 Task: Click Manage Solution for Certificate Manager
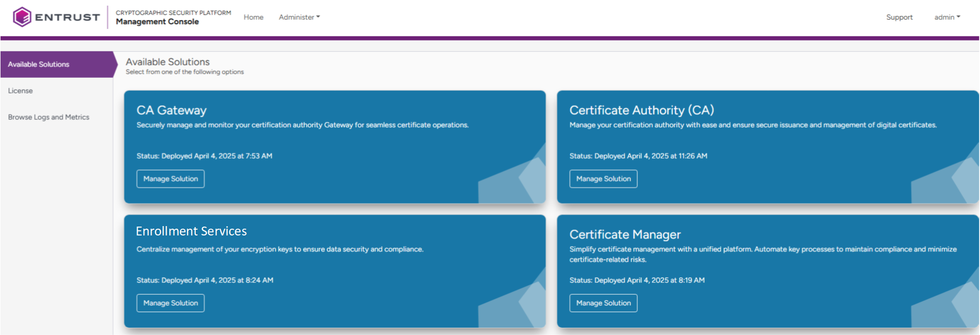click(603, 303)
